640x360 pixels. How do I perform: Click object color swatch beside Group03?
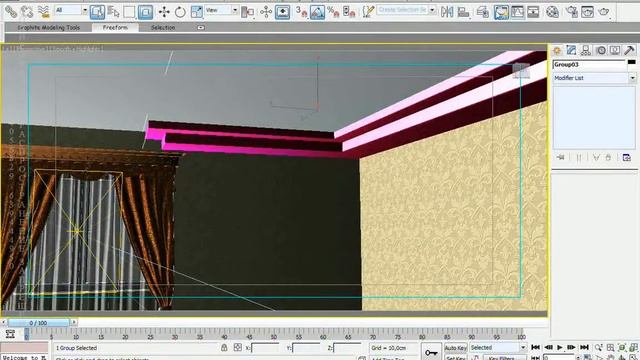coord(632,62)
